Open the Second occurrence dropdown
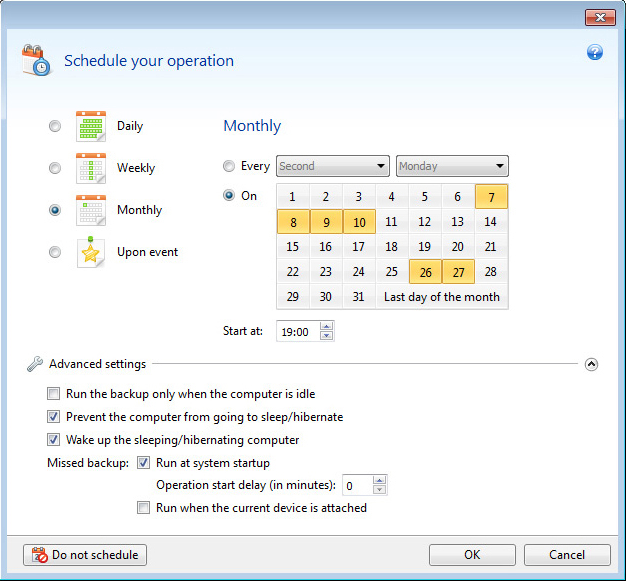626x581 pixels. click(x=333, y=166)
